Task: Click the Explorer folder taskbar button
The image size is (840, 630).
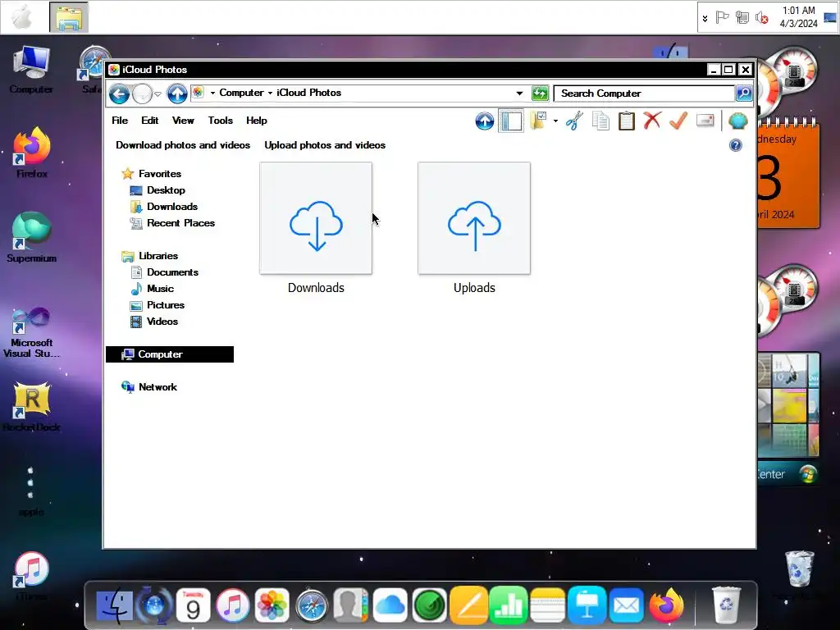Action: pyautogui.click(x=69, y=17)
